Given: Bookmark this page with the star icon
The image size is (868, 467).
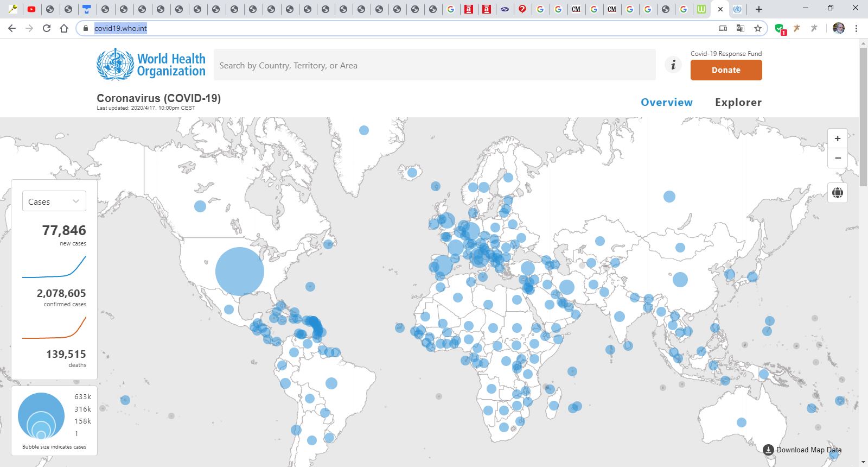Looking at the screenshot, I should click(x=758, y=28).
